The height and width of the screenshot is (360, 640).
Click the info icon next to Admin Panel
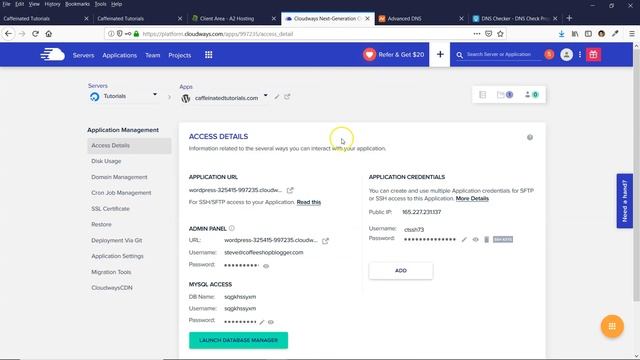(x=232, y=228)
